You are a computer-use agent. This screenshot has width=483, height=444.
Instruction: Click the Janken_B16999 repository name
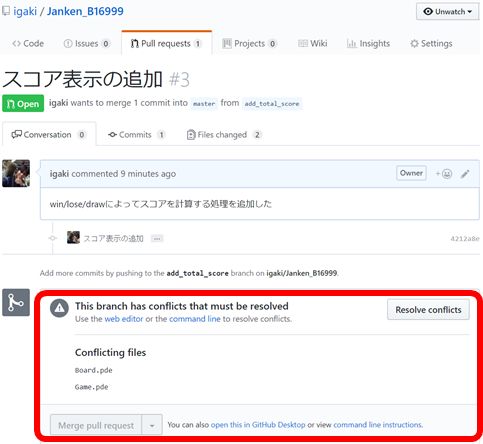click(85, 11)
